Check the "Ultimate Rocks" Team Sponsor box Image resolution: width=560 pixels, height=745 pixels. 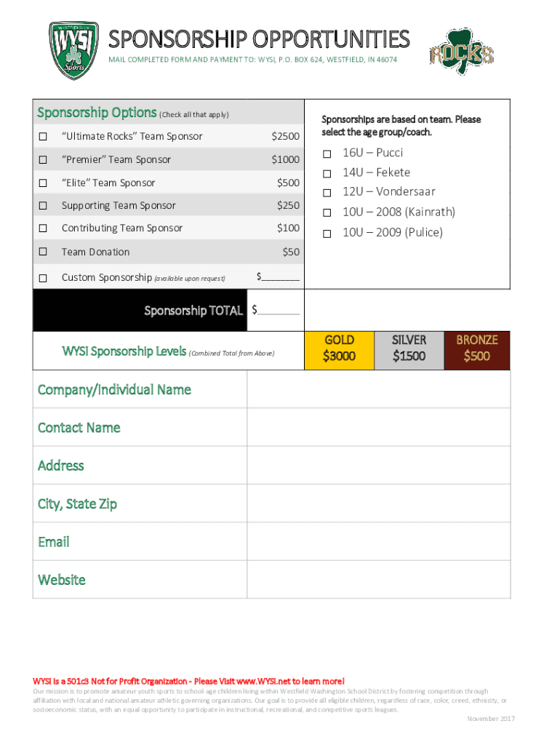tap(44, 137)
